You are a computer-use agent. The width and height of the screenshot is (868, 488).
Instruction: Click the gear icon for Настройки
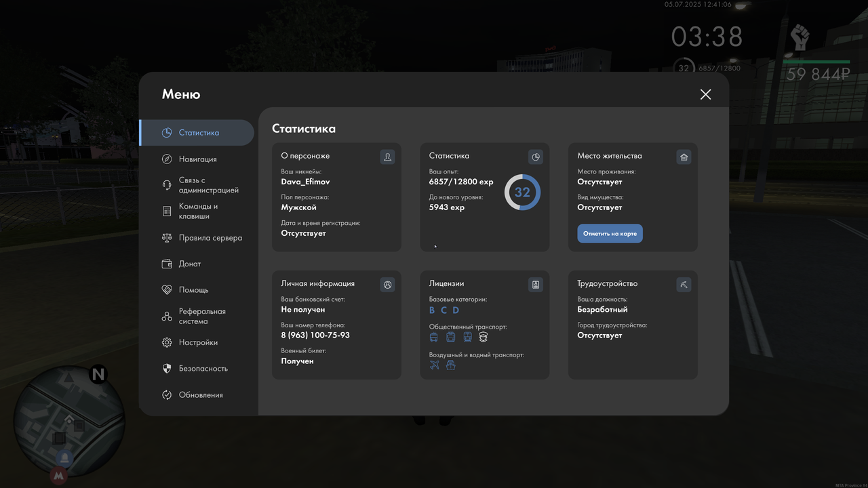coord(167,343)
